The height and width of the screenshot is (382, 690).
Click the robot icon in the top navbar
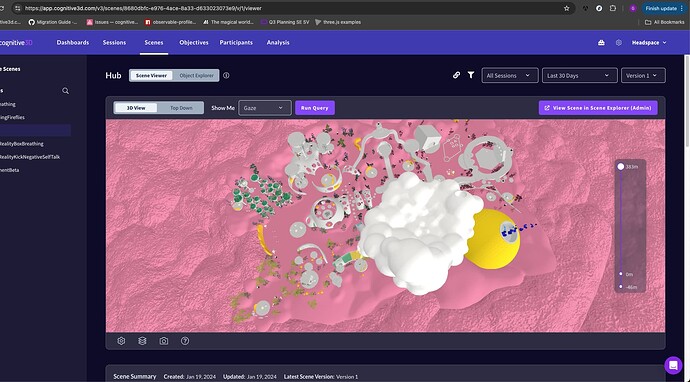click(601, 43)
